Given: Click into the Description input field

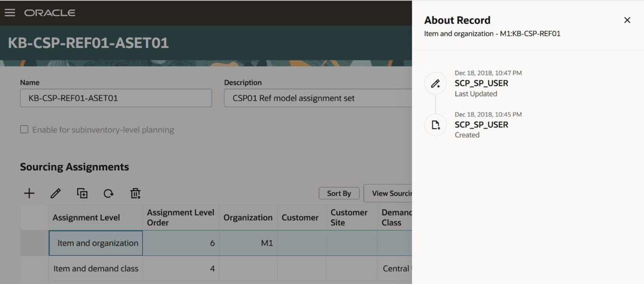Looking at the screenshot, I should pyautogui.click(x=318, y=98).
